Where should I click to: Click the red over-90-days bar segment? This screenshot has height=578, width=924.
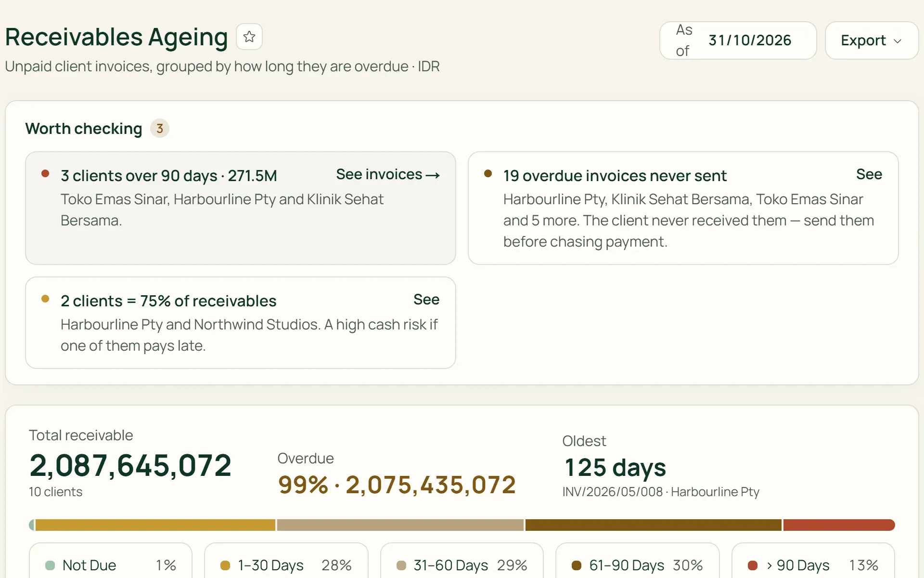pyautogui.click(x=839, y=525)
